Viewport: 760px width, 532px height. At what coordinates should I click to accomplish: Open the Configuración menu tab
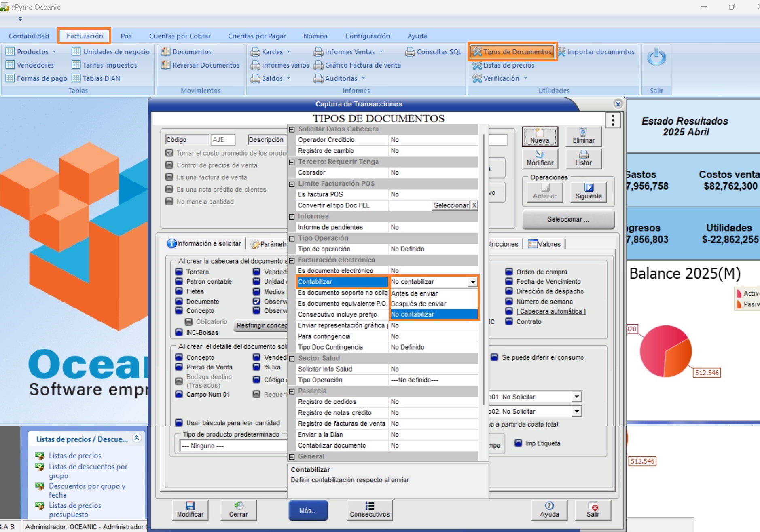[367, 36]
